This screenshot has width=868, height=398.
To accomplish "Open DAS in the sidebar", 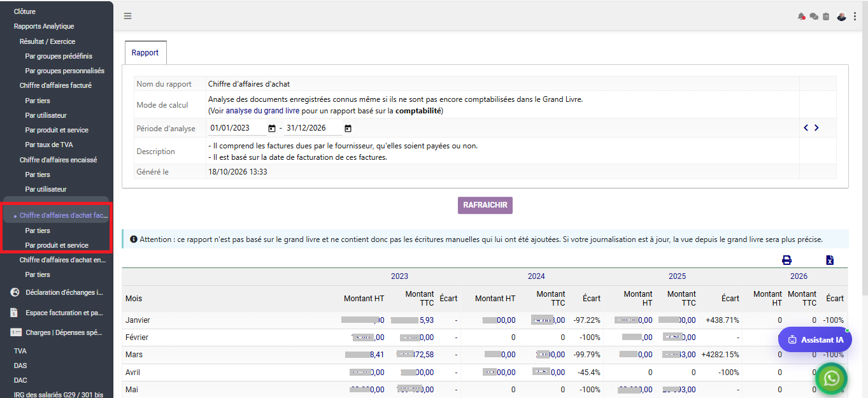I will (x=20, y=366).
